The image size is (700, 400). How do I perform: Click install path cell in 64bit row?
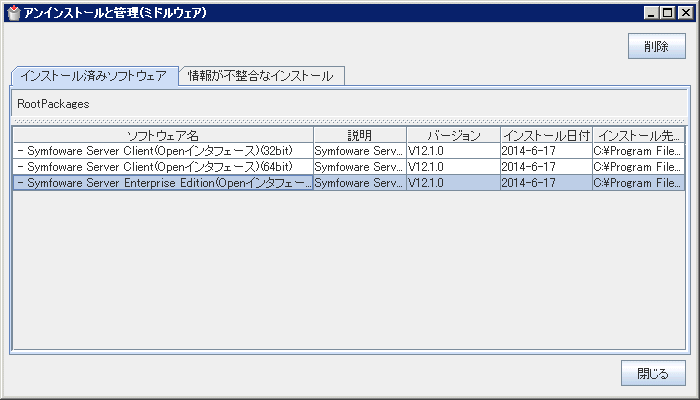(638, 167)
